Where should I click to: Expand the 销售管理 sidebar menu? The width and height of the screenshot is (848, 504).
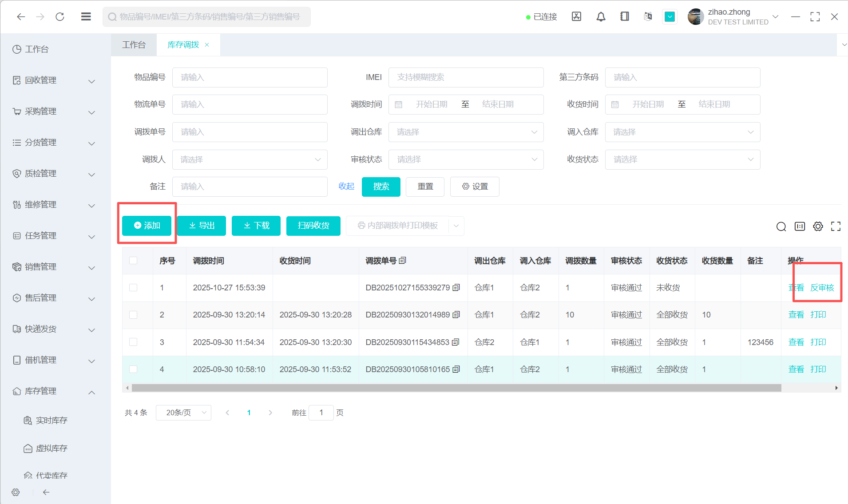coord(53,267)
